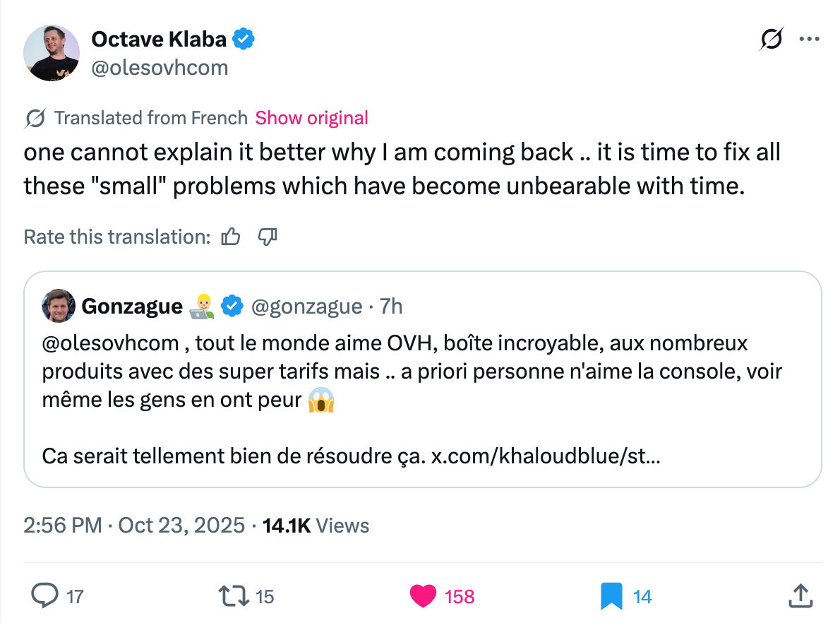The image size is (840, 623).
Task: Open Octave Klaba's profile picture
Action: coord(51,54)
